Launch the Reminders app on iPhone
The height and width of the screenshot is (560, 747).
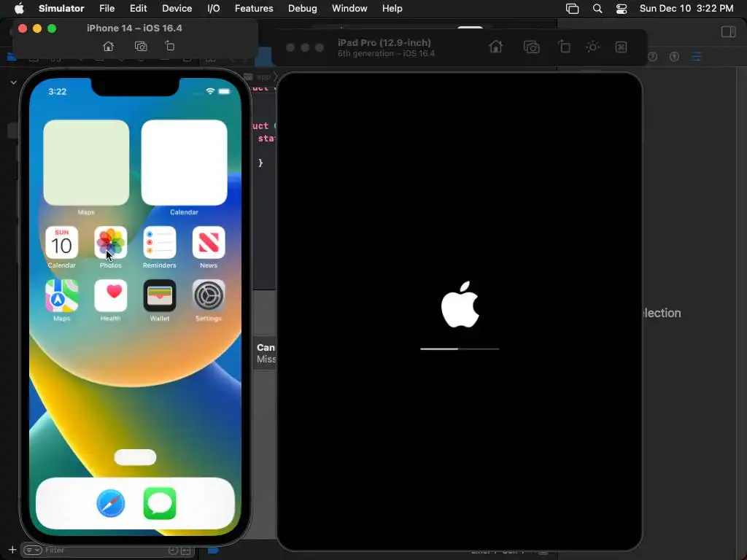(x=160, y=242)
